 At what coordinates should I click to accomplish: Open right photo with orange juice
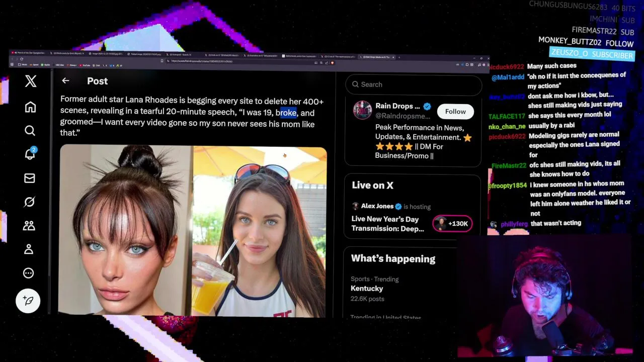tap(260, 232)
